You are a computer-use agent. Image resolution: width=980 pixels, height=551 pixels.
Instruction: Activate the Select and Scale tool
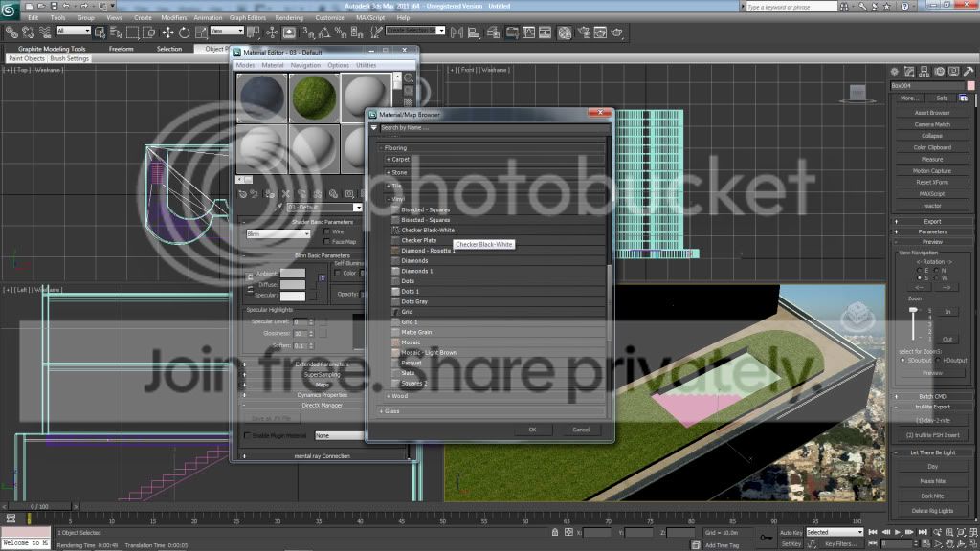click(x=201, y=33)
